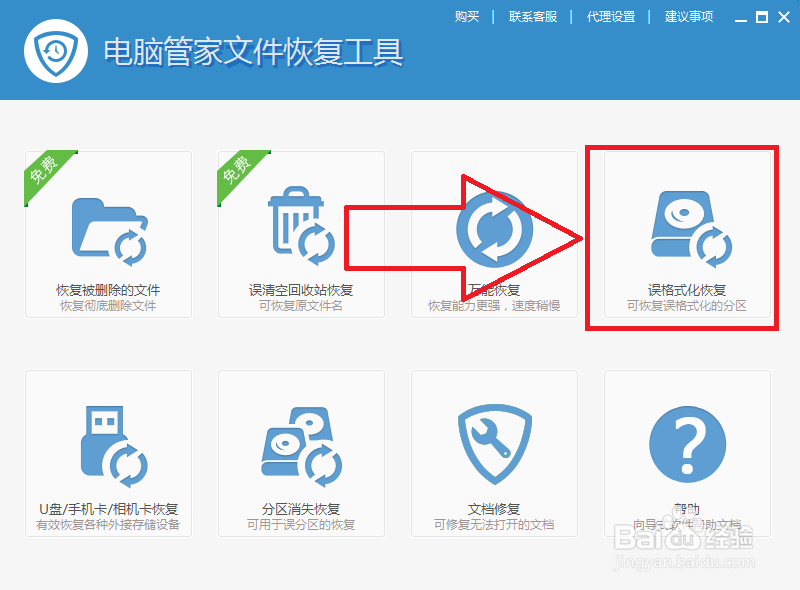Image resolution: width=800 pixels, height=590 pixels.
Task: Click the folder icon for 恢复被删除的文件
Action: 109,232
